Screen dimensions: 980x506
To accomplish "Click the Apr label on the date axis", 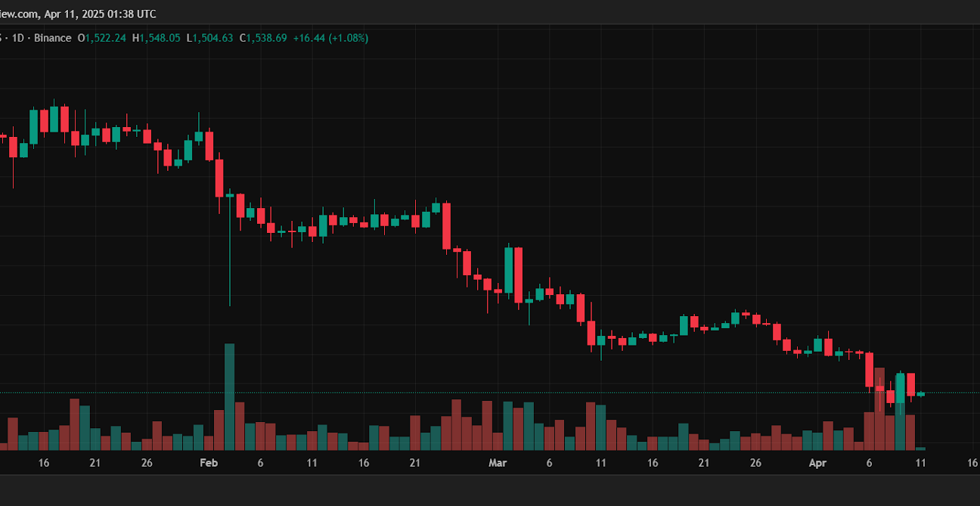I will (x=817, y=463).
